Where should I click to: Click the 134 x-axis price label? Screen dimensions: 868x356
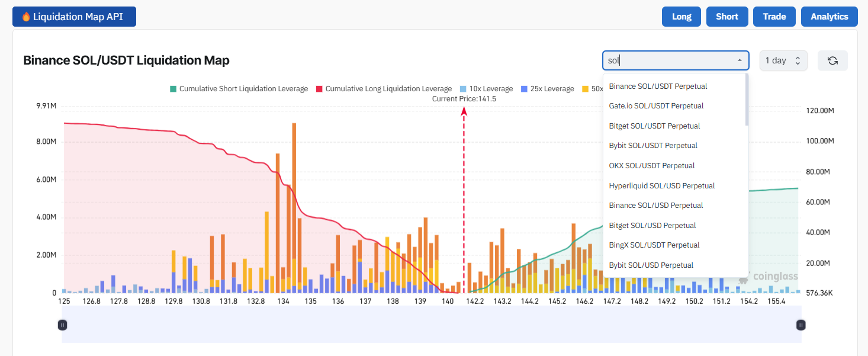[x=283, y=301]
